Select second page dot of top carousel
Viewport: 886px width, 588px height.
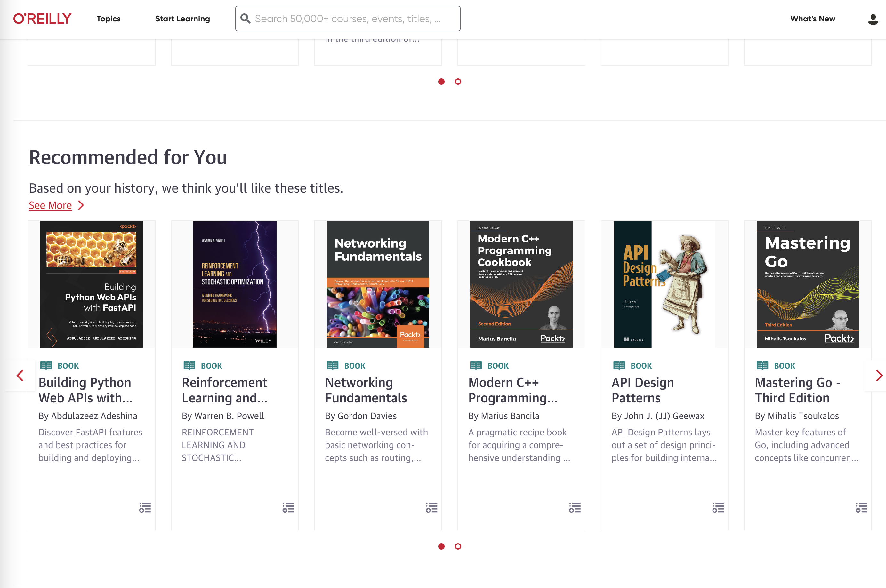(458, 81)
